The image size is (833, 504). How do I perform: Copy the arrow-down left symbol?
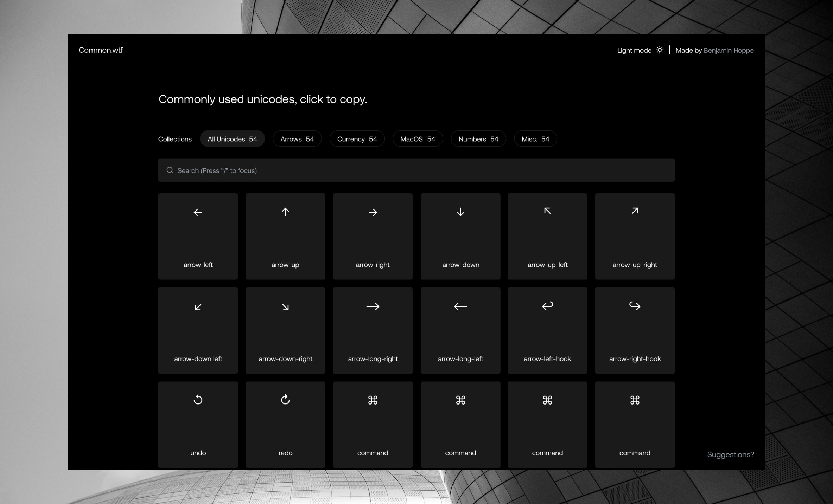coord(198,330)
